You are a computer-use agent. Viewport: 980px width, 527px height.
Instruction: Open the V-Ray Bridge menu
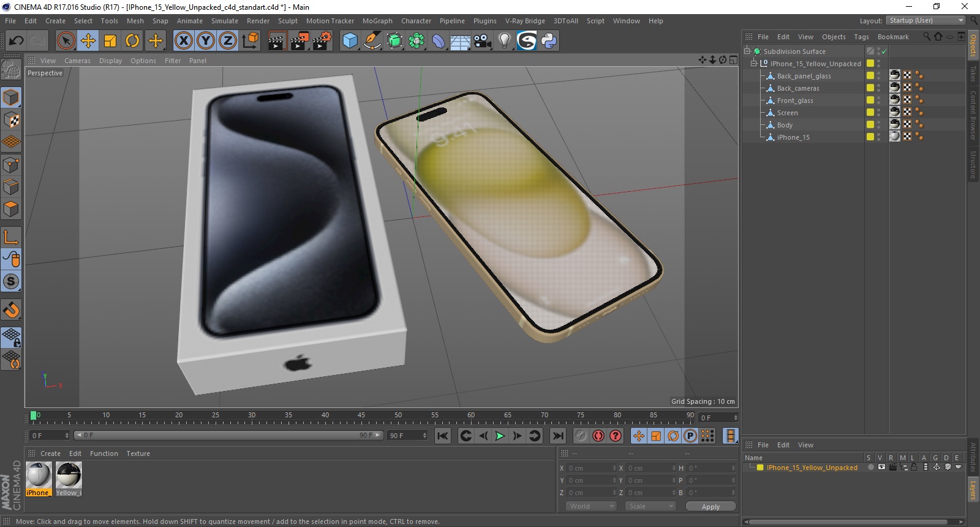click(525, 21)
